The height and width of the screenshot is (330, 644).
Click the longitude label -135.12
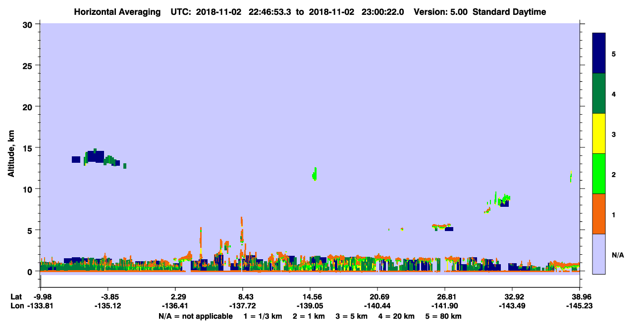(x=108, y=306)
